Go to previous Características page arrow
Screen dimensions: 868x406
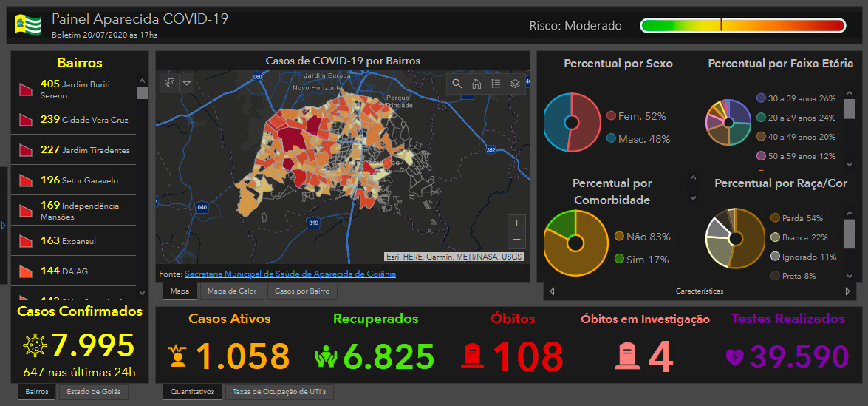(x=552, y=291)
